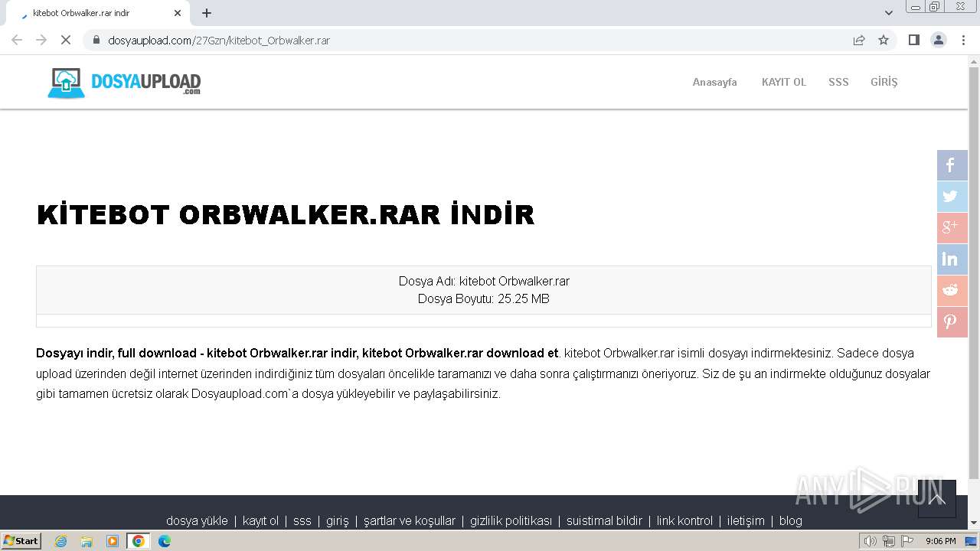This screenshot has width=980, height=551.
Task: Click footer link suistimal bildir
Action: pyautogui.click(x=604, y=520)
